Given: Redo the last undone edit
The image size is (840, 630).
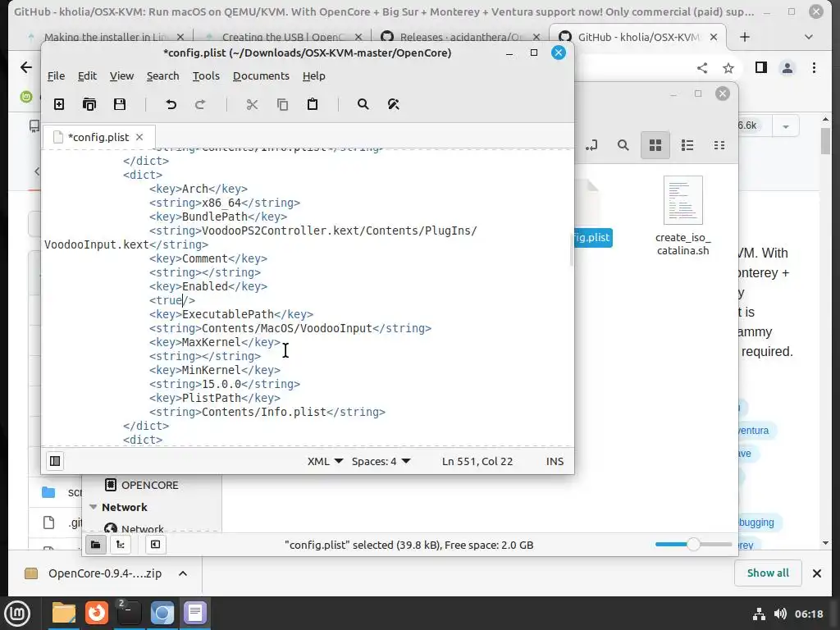Looking at the screenshot, I should tap(200, 104).
